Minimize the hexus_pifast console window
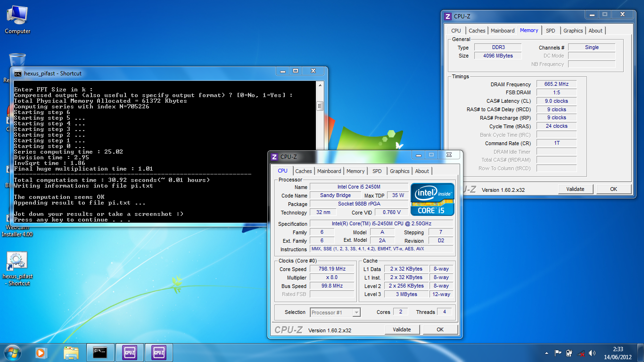The image size is (644, 362). pos(283,71)
